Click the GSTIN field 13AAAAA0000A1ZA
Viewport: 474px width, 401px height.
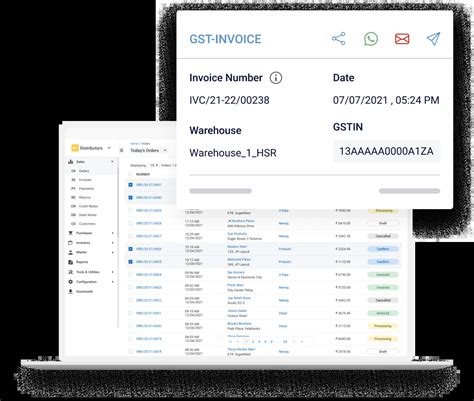pyautogui.click(x=386, y=151)
